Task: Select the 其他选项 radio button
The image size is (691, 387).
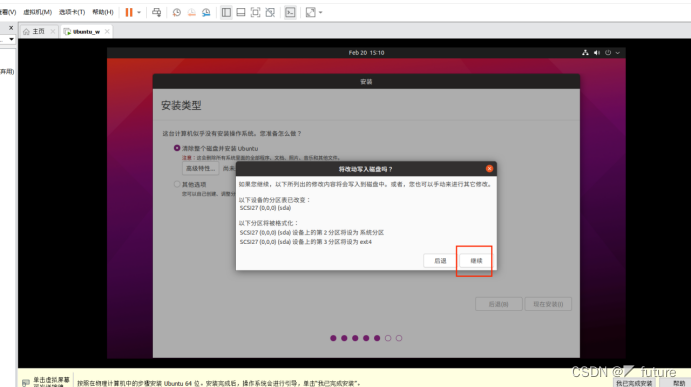Action: tap(177, 184)
